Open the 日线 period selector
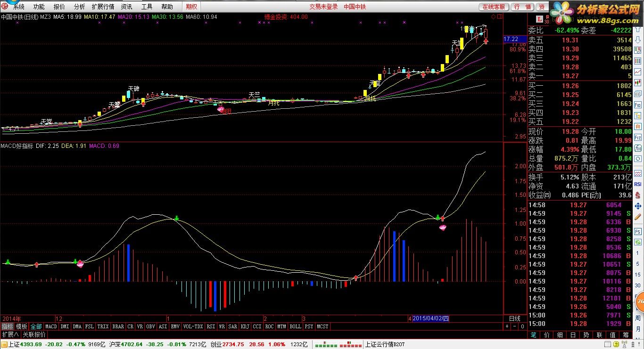Image resolution: width=644 pixels, height=349 pixels. 515,318
